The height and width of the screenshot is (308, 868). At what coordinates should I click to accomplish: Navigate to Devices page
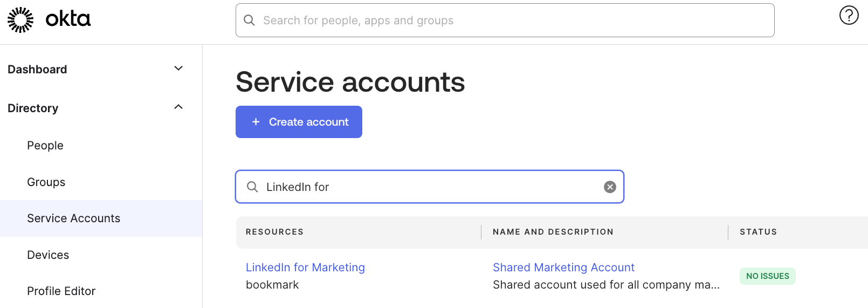coord(48,255)
